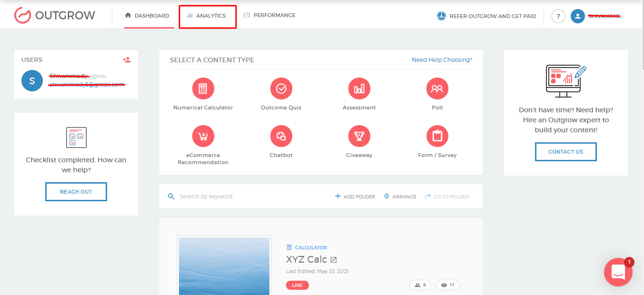This screenshot has width=644, height=295.
Task: Open the XYZ Calc thumbnail
Action: click(x=224, y=265)
